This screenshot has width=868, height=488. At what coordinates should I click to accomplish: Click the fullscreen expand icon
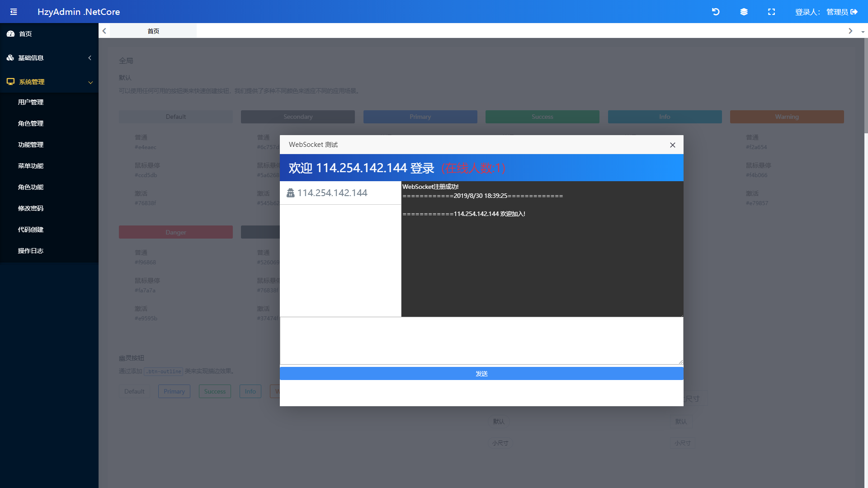tap(771, 11)
